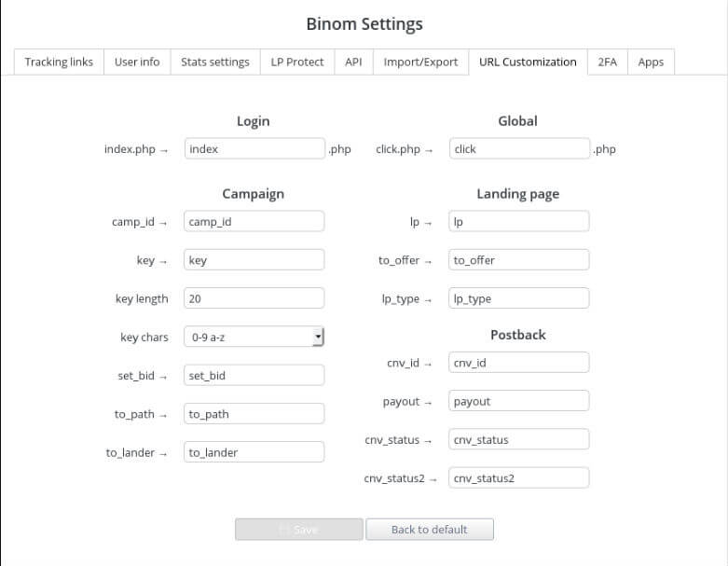Open the Apps tab
This screenshot has height=566, width=728.
click(x=651, y=62)
